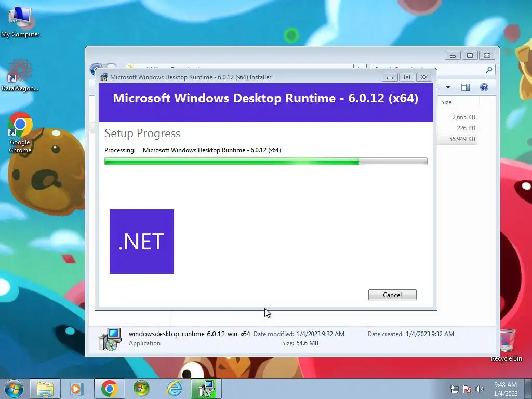Image resolution: width=532 pixels, height=399 pixels.
Task: Open the Action Center flag icon
Action: tap(467, 389)
